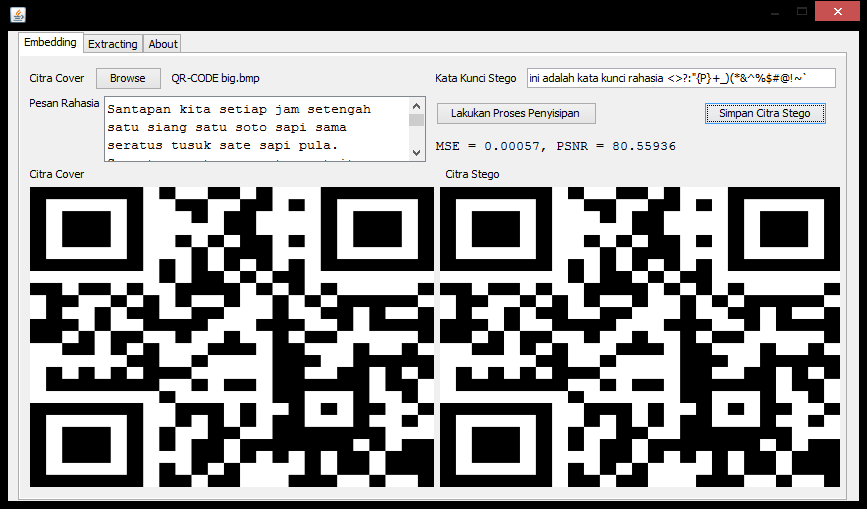
Task: Click the secret message scrollbar up arrow
Action: pyautogui.click(x=417, y=105)
